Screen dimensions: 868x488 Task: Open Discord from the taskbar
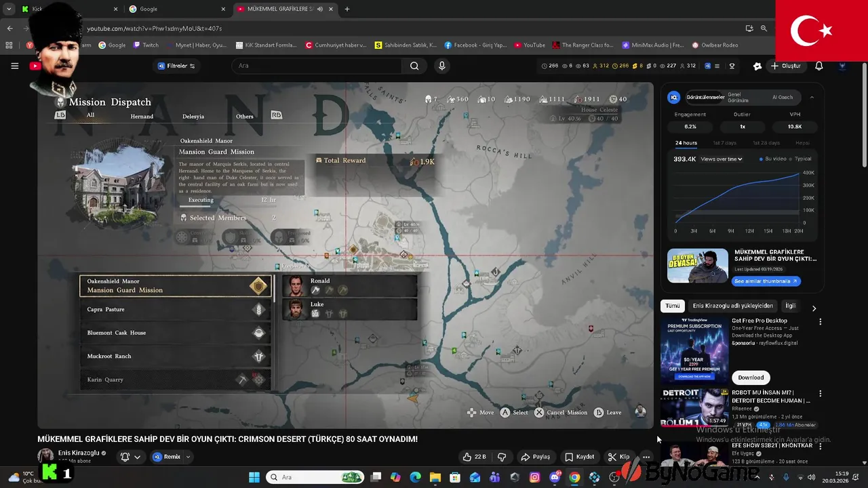[555, 477]
